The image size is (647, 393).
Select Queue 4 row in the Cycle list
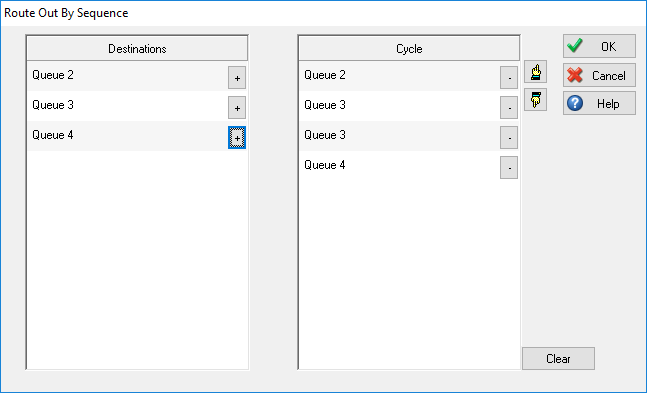point(399,166)
